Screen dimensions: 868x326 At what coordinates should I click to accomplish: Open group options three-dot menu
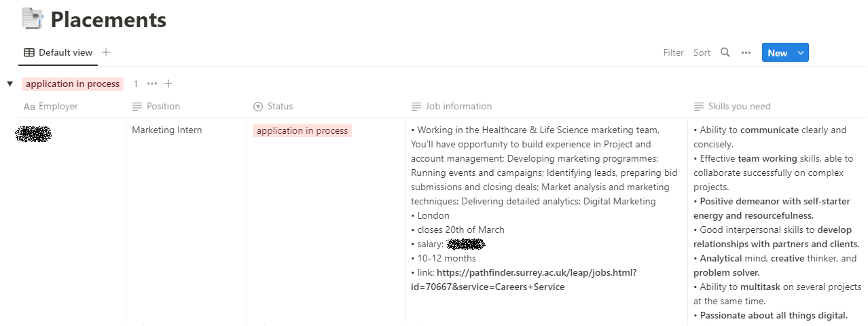tap(152, 84)
